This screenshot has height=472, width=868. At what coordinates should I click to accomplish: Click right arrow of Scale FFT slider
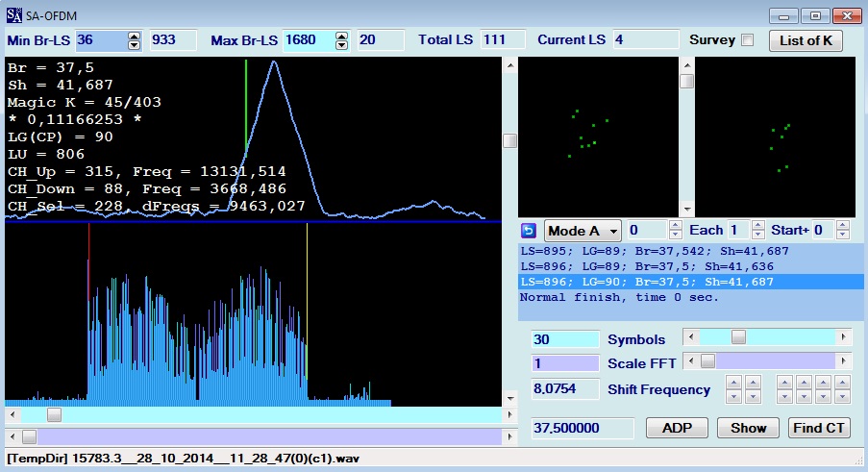pos(843,361)
